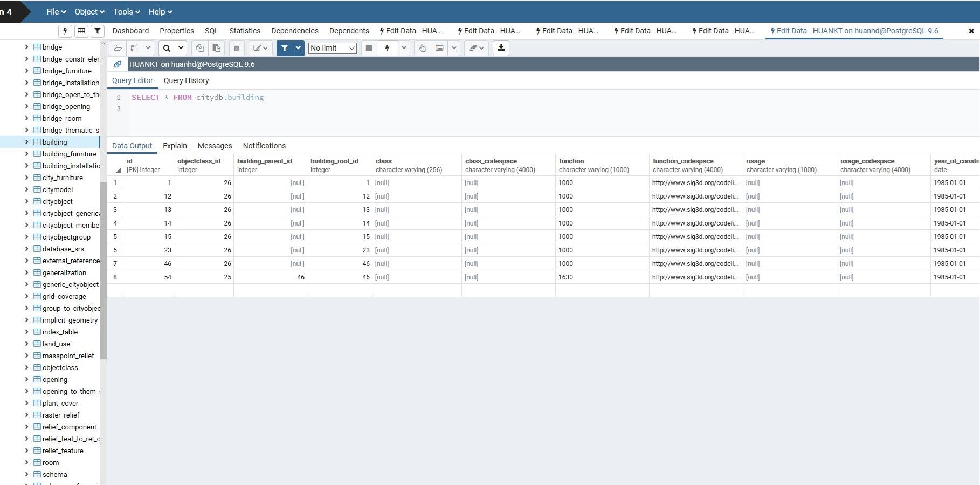The height and width of the screenshot is (485, 980).
Task: Select the objectclass_id column header
Action: click(x=204, y=165)
